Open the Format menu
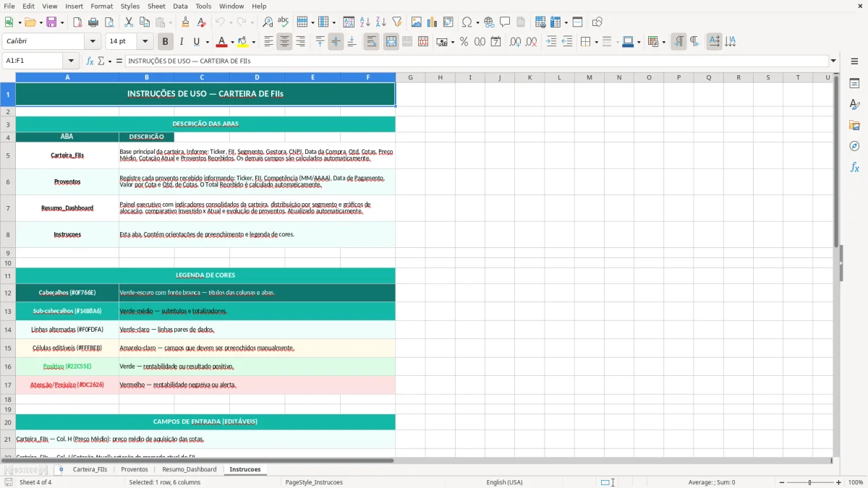The image size is (868, 488). (x=101, y=6)
